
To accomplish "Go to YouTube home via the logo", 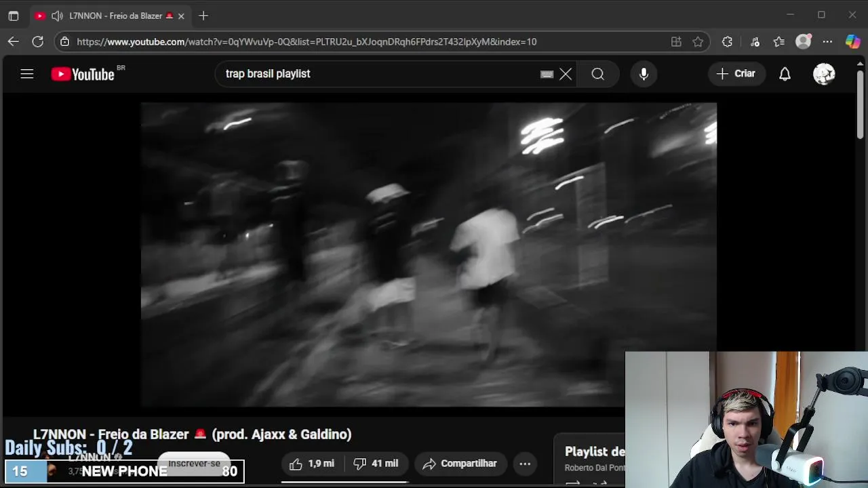I will (x=83, y=74).
